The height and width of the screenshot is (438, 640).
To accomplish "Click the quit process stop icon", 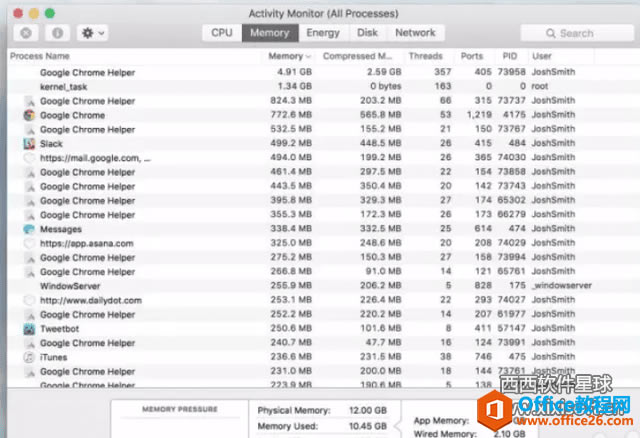I will (x=26, y=33).
